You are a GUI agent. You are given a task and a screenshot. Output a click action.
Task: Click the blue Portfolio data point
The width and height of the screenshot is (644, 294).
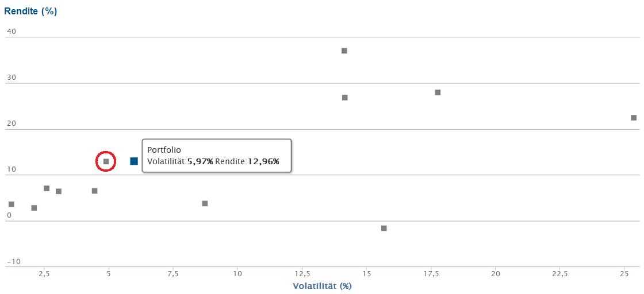coord(134,161)
